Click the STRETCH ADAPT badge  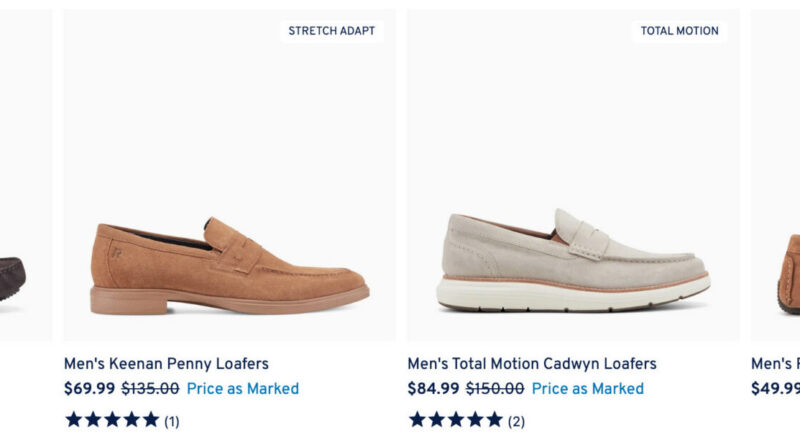(x=332, y=31)
